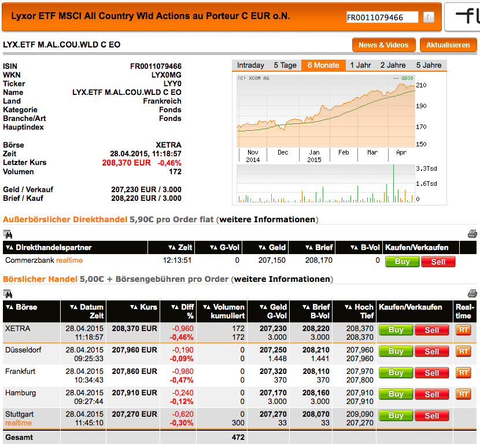The width and height of the screenshot is (480, 448).
Task: Sell on XETRA exchange
Action: pos(431,330)
